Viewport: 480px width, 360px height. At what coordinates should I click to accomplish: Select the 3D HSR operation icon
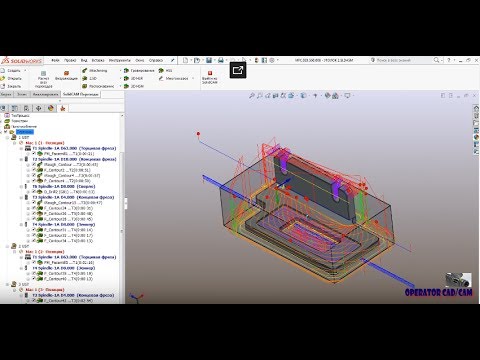click(x=126, y=78)
